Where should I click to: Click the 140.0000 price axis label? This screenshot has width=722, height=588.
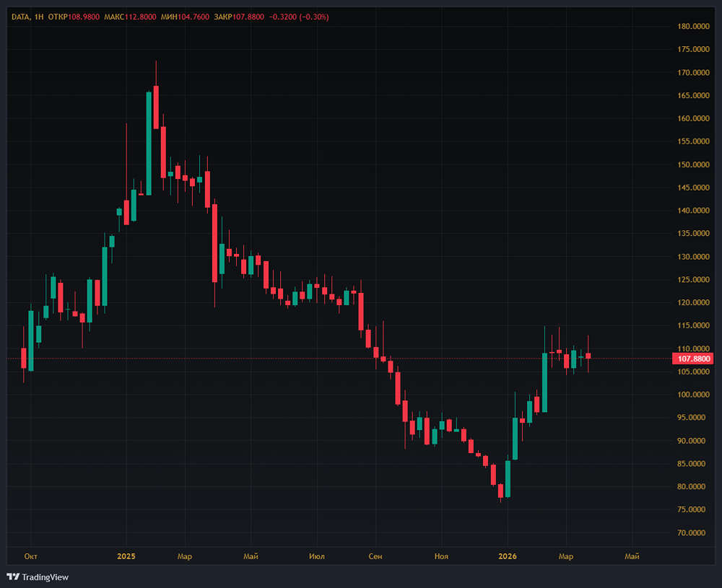(x=693, y=210)
